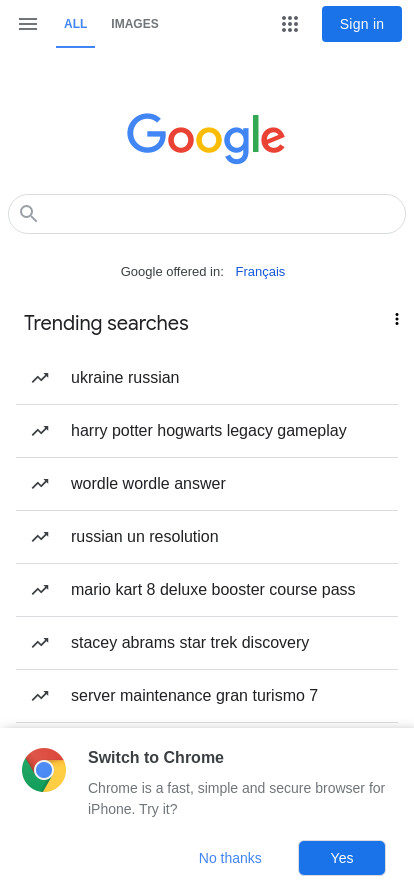The height and width of the screenshot is (896, 414).
Task: Click trend arrow beside server maintenance gran turismo 7
Action: coord(40,696)
